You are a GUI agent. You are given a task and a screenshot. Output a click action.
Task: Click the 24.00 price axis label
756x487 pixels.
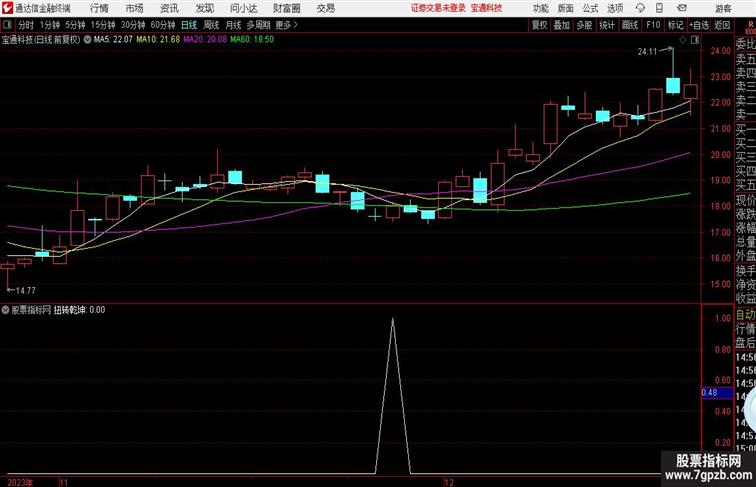(x=720, y=51)
